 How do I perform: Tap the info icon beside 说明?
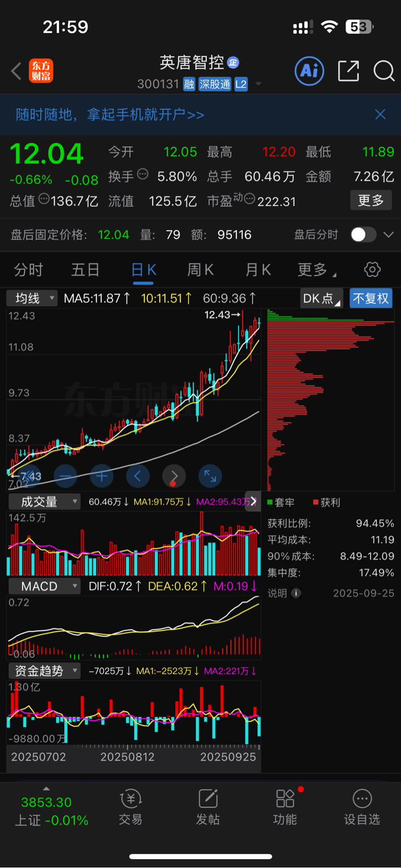point(296,593)
